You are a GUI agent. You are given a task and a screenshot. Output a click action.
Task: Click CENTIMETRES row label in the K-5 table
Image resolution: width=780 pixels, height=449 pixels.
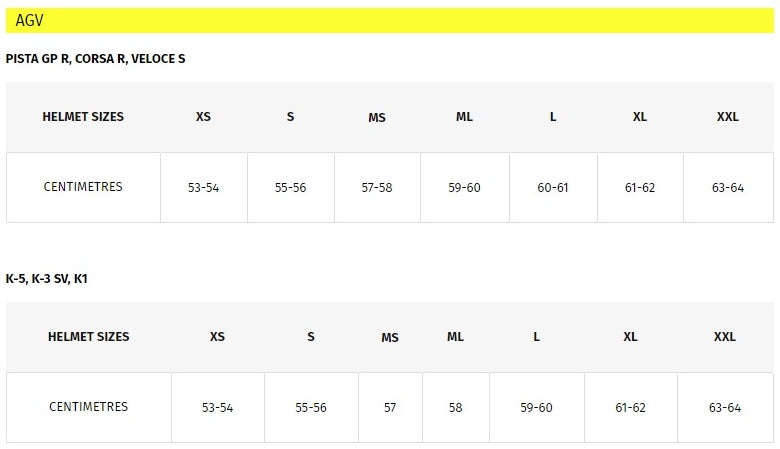point(89,407)
